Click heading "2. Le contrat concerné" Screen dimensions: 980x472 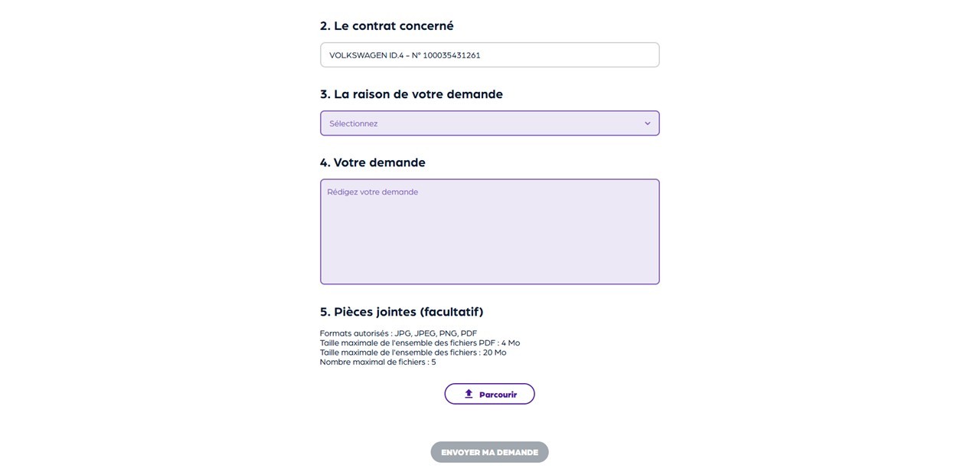click(x=387, y=26)
